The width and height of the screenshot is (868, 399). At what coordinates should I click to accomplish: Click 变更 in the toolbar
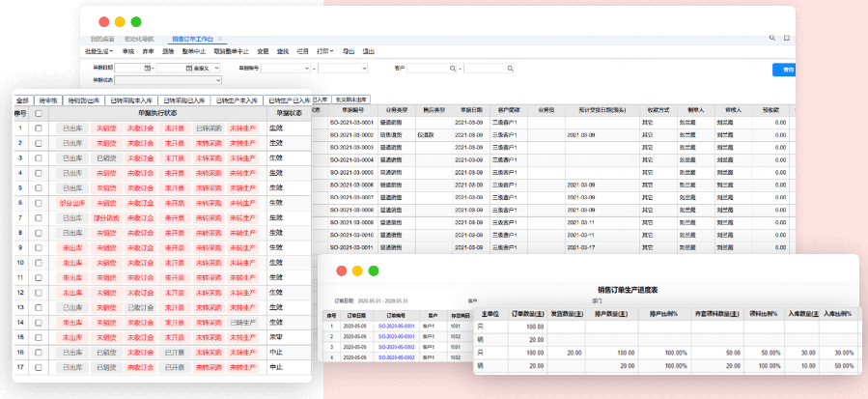click(x=263, y=51)
